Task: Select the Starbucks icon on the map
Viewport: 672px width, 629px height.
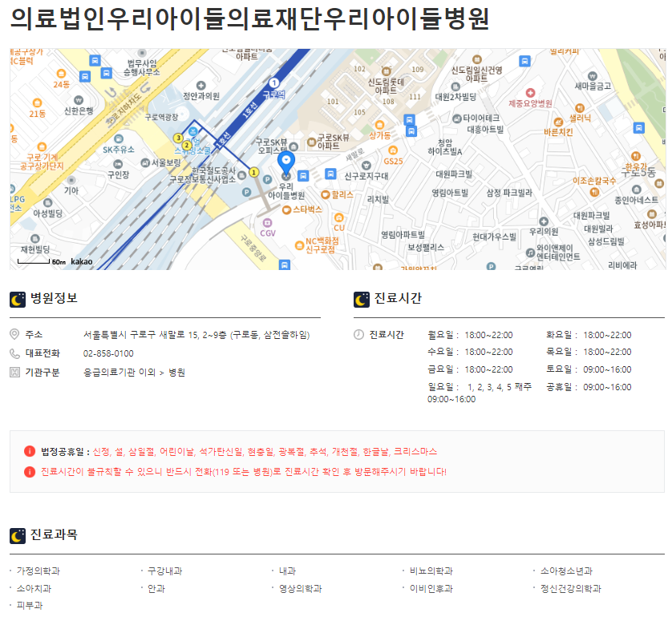Action: (285, 210)
